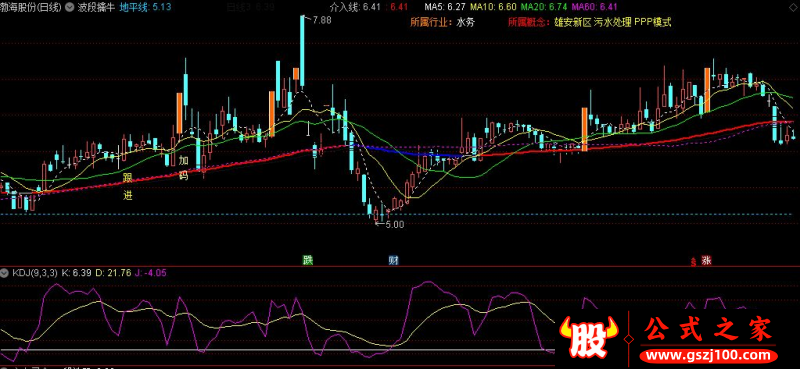Image resolution: width=800 pixels, height=369 pixels.
Task: Click the blue 财 event marker
Action: tap(393, 261)
